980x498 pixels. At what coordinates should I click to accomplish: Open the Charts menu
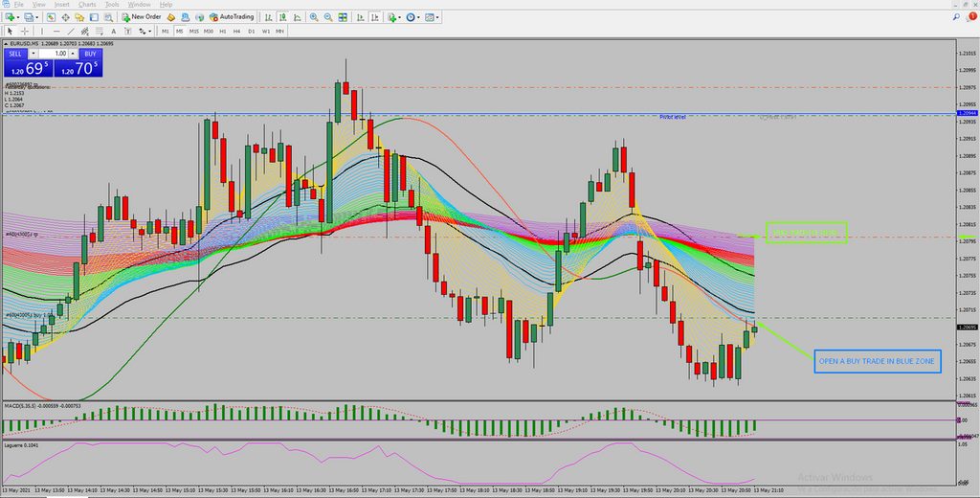(x=87, y=5)
